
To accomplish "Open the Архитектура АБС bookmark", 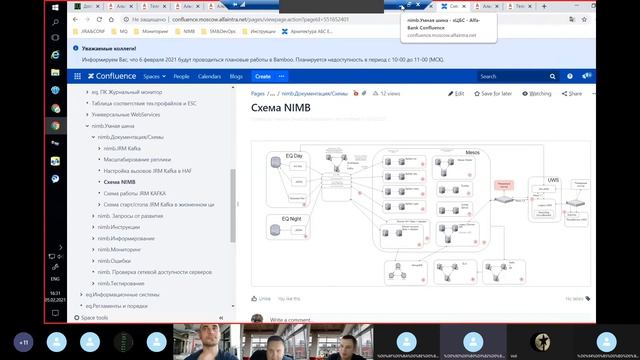I will 307,31.
